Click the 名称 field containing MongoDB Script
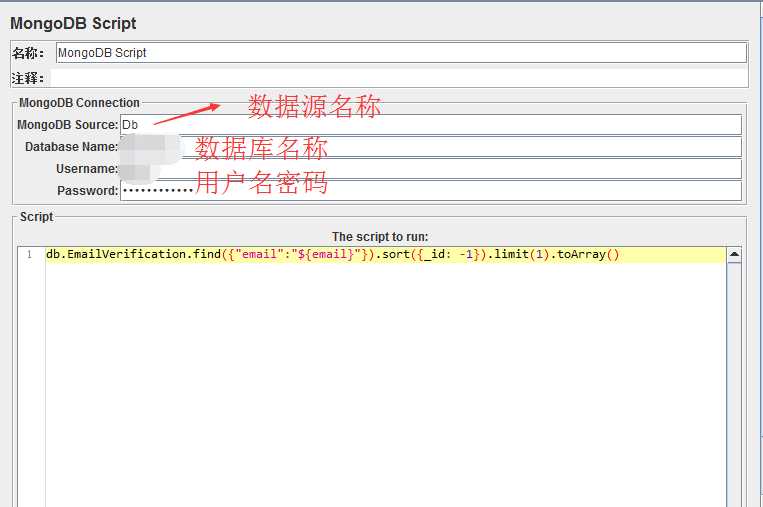This screenshot has width=763, height=507. [x=401, y=53]
